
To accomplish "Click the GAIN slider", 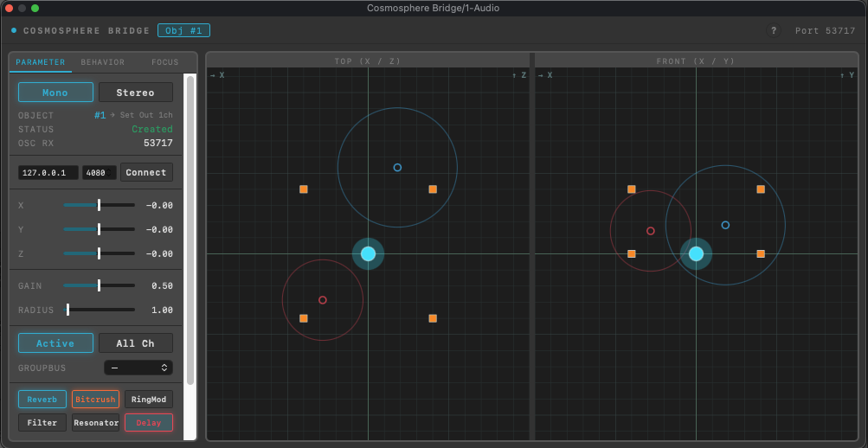I will click(x=99, y=286).
